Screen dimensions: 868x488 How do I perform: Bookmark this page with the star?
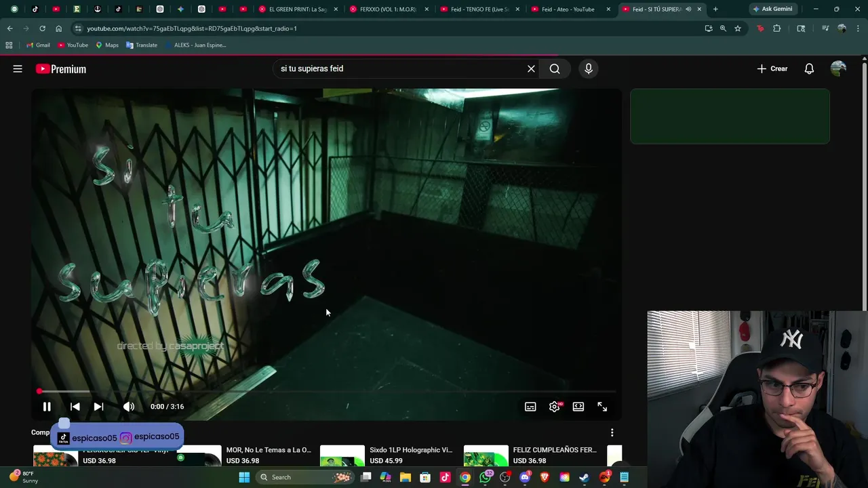[738, 28]
